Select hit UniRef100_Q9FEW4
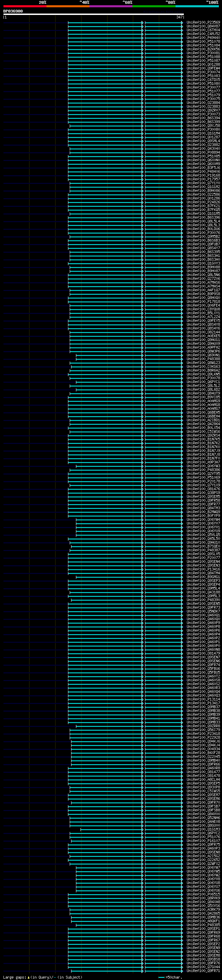Viewport: 222px width, 980px height. pos(203,68)
